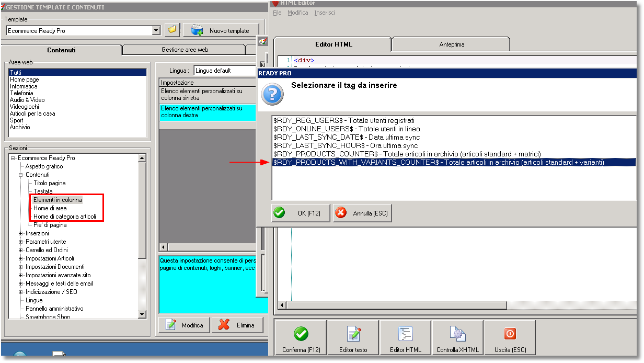Switch to the Contenuti tab

tap(61, 50)
